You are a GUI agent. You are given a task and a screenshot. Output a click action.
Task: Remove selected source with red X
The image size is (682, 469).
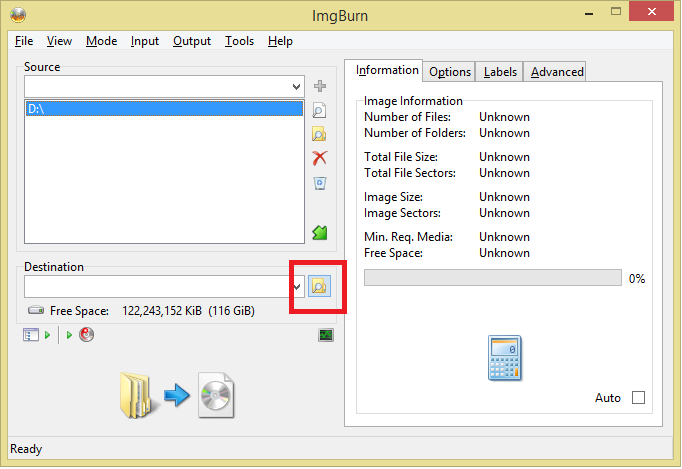pyautogui.click(x=320, y=158)
